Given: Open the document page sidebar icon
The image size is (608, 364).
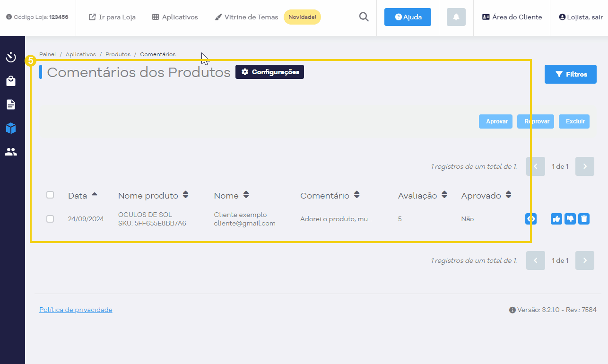Looking at the screenshot, I should point(11,104).
